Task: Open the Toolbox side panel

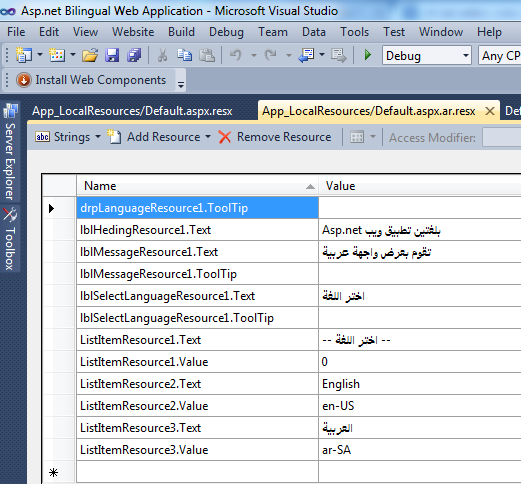Action: pos(10,239)
